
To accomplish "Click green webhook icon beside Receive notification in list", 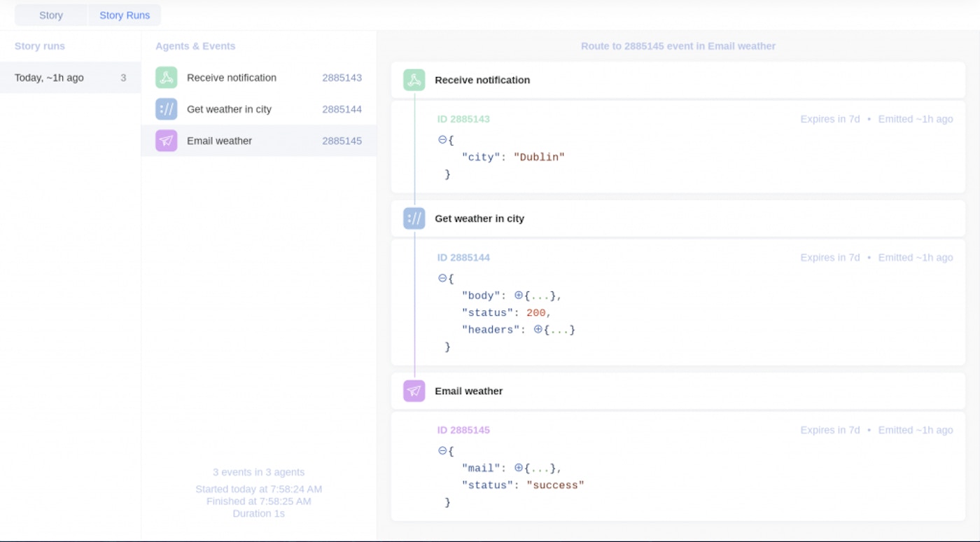I will pos(166,78).
